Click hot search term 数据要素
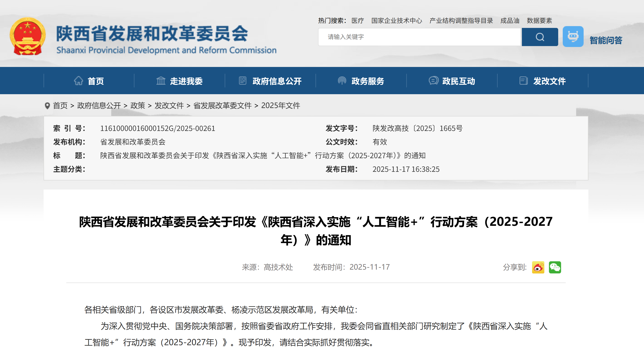The image size is (644, 357). (539, 20)
